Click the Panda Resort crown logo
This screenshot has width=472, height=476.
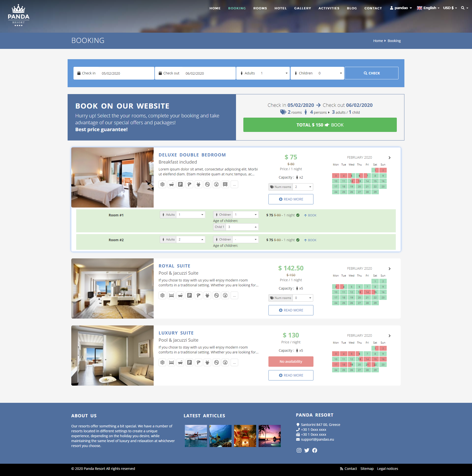point(18,15)
